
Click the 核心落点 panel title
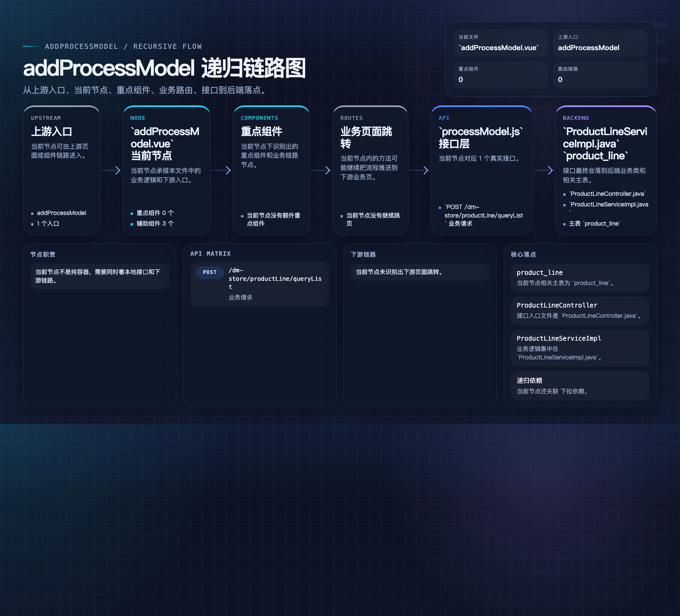tap(523, 254)
